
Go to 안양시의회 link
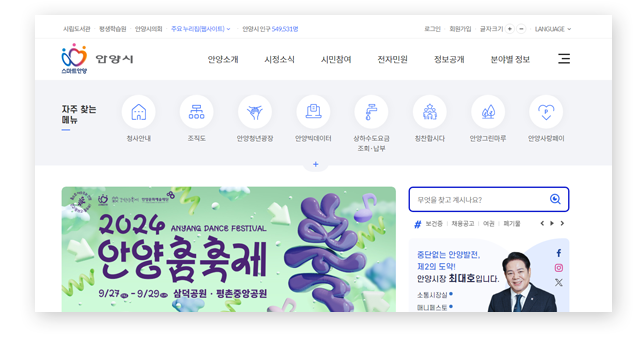pos(149,29)
